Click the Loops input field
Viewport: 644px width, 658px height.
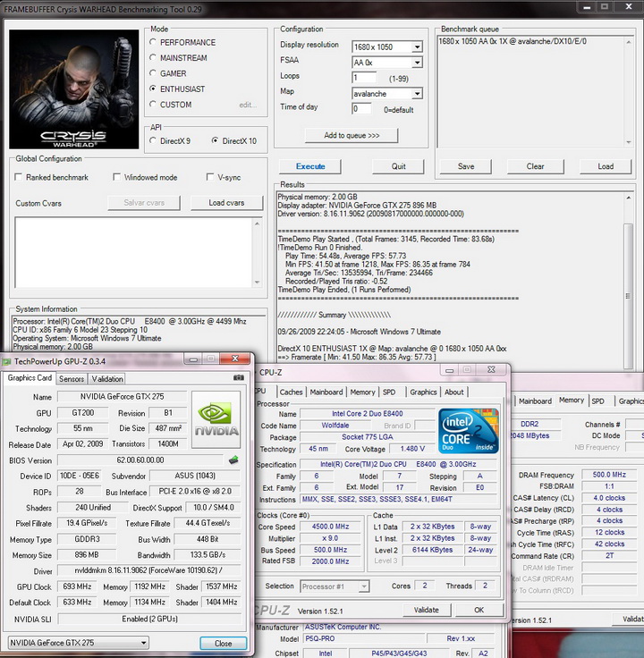pyautogui.click(x=364, y=78)
